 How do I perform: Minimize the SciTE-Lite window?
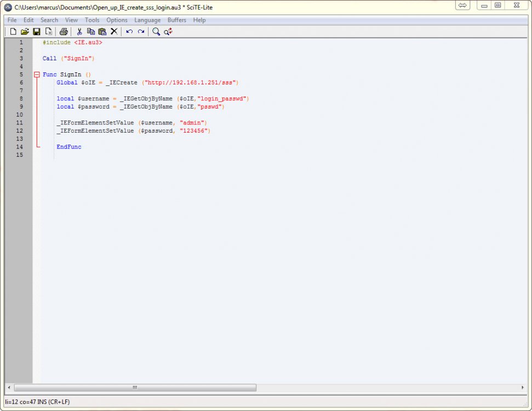point(484,5)
